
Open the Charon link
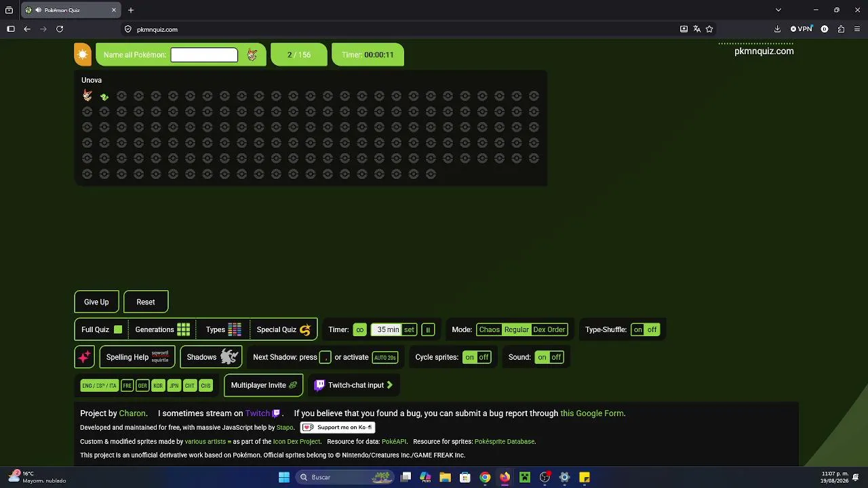click(132, 413)
